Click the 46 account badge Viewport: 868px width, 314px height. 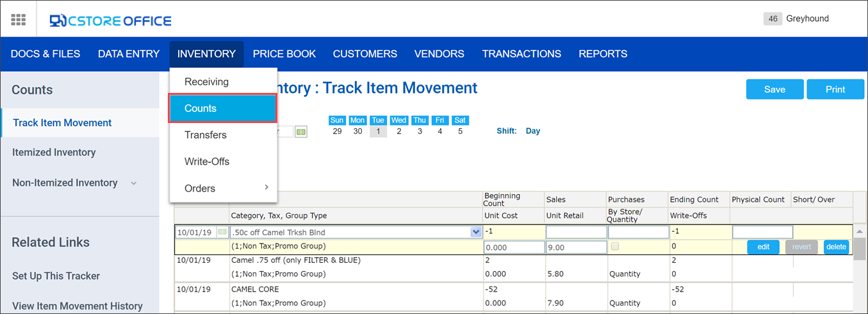point(773,19)
